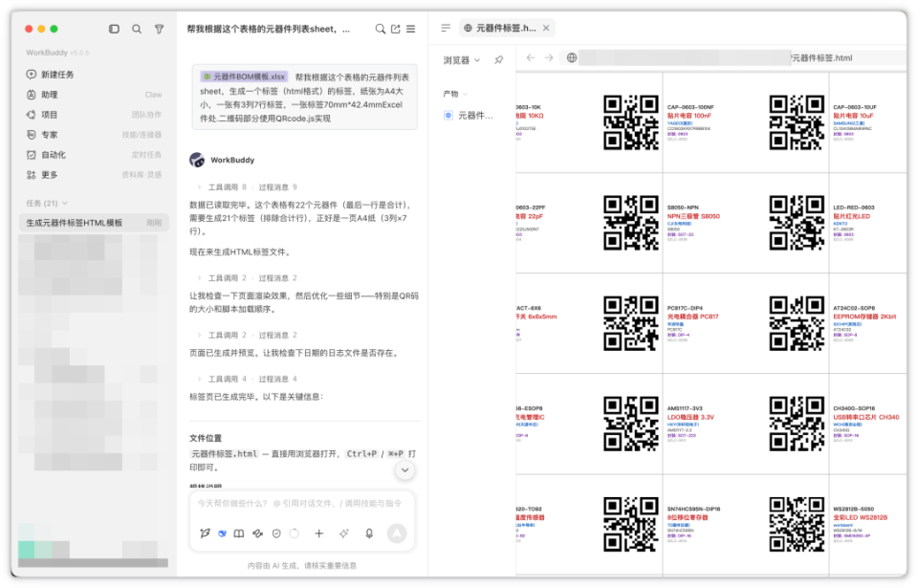Click the QR code of CAP-0603-100NF label
The height and width of the screenshot is (588, 918).
[x=797, y=122]
